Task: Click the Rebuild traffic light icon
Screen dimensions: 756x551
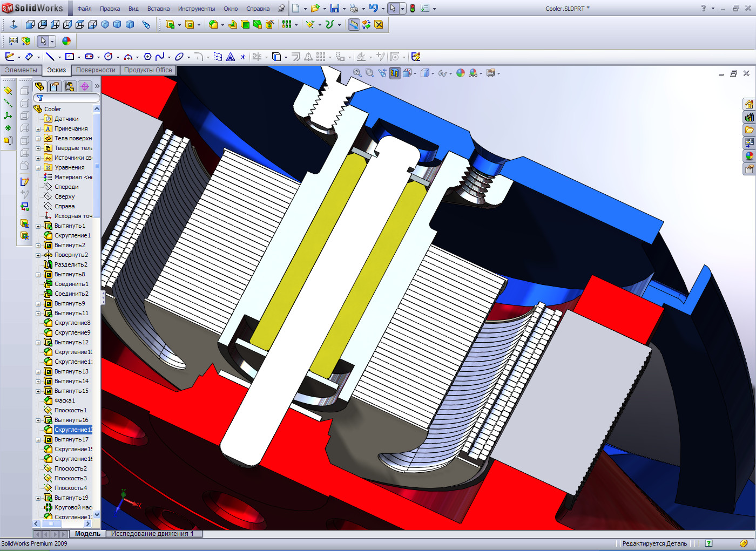Action: coord(413,8)
